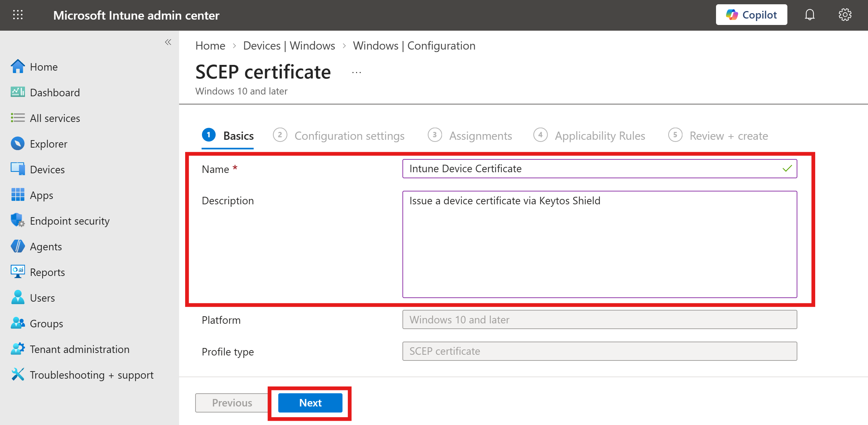Select the Assignments step tab
This screenshot has width=868, height=425.
pyautogui.click(x=470, y=136)
